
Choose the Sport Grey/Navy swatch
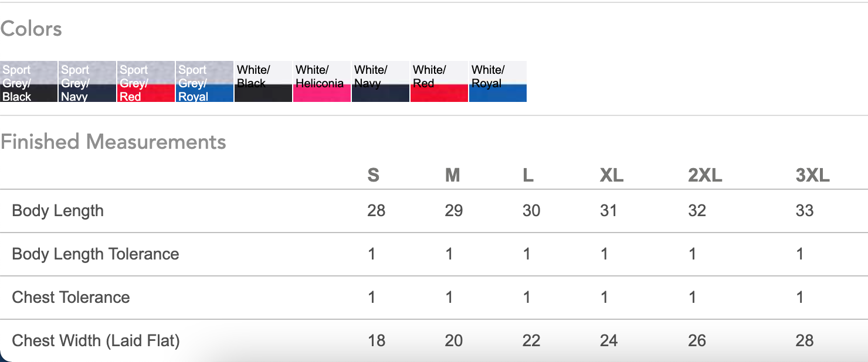coord(87,81)
